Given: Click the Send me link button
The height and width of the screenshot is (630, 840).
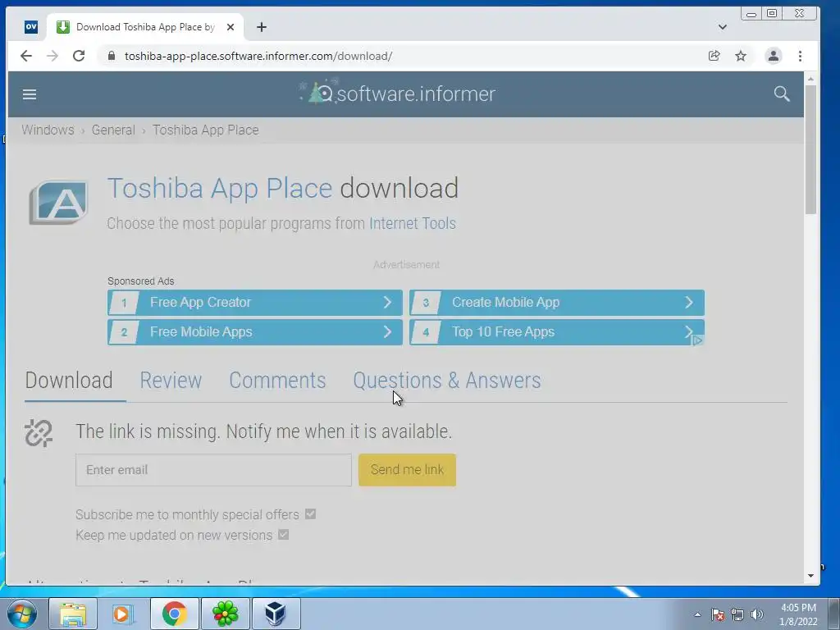Looking at the screenshot, I should [x=407, y=470].
